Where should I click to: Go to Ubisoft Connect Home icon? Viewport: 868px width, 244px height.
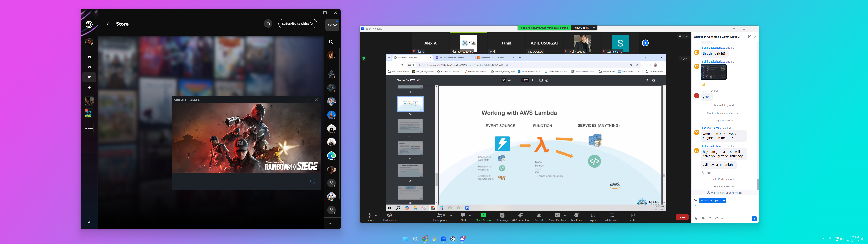tap(89, 57)
